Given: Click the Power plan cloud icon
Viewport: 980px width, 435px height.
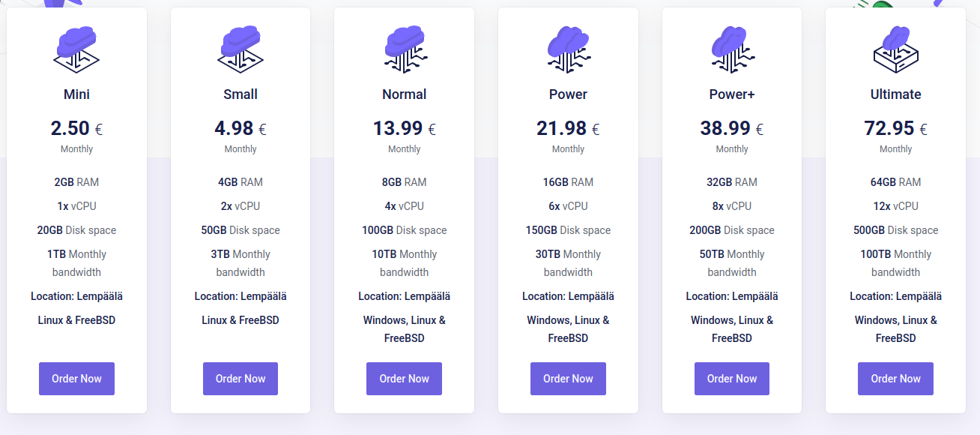Looking at the screenshot, I should (568, 49).
